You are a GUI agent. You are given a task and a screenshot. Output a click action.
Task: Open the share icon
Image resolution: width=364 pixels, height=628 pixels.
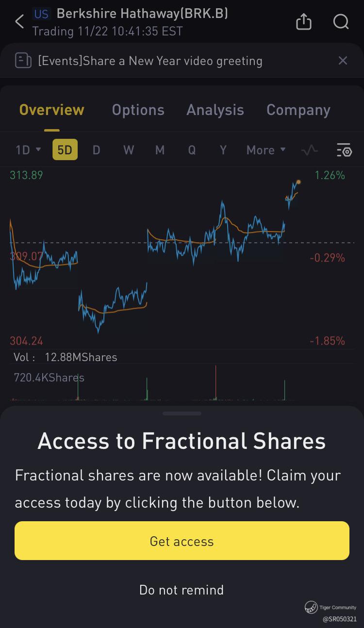(303, 22)
